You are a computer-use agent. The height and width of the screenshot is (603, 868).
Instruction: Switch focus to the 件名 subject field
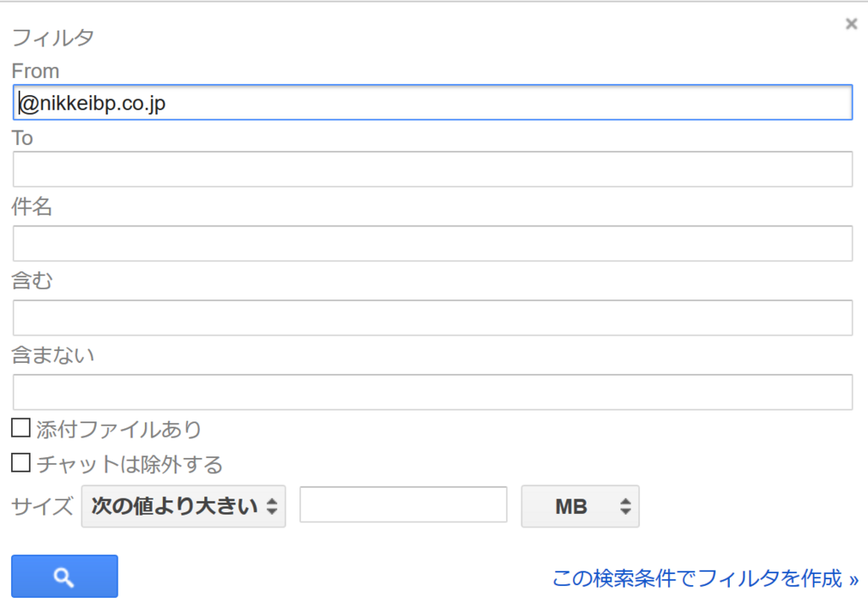(432, 243)
